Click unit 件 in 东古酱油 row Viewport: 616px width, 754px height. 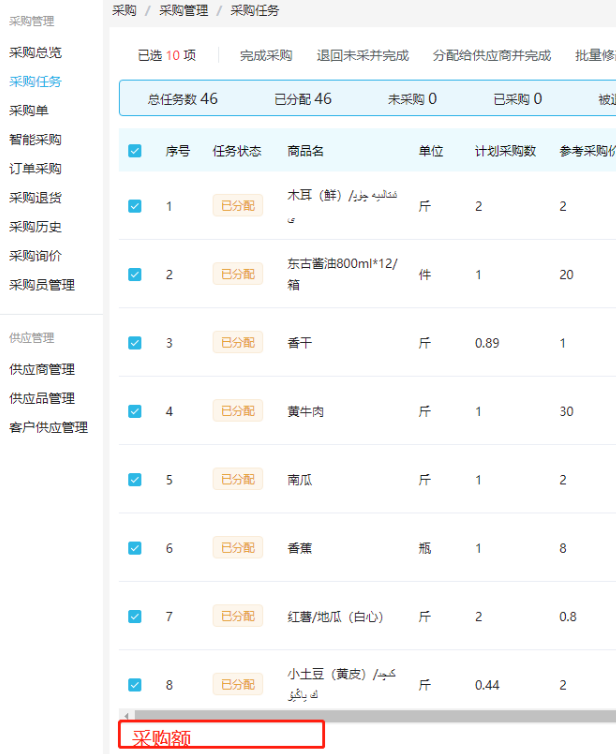pos(425,275)
